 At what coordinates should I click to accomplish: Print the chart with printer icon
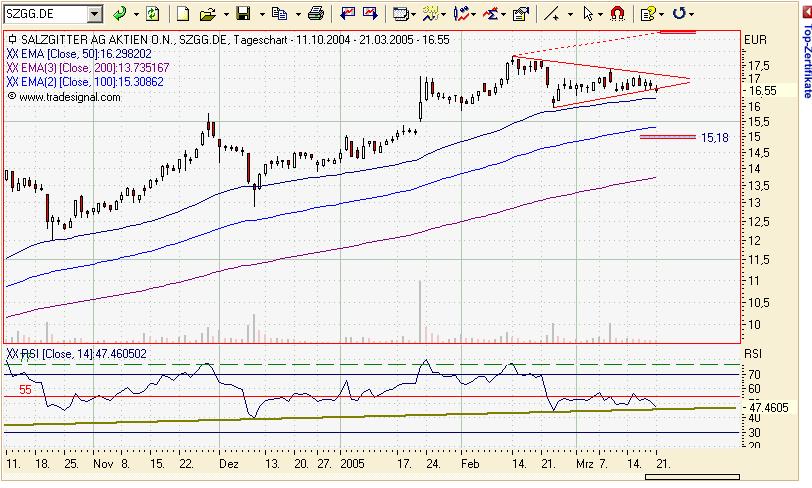316,13
